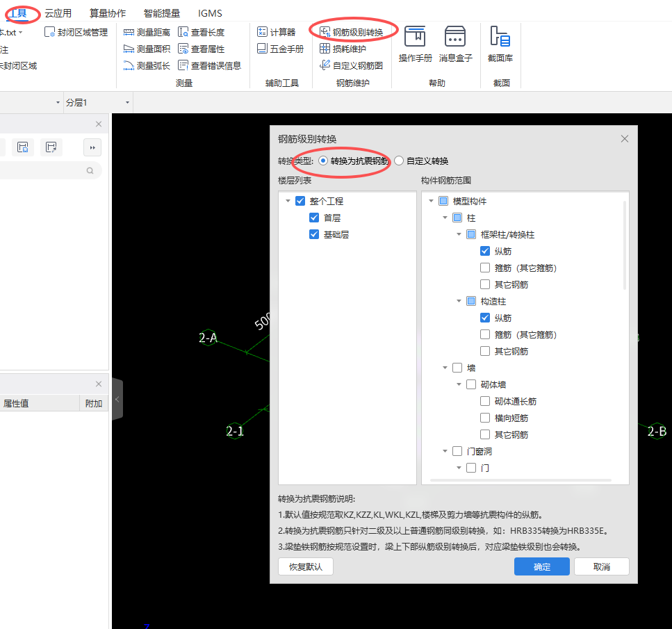Switch to the 云应用 ribbon tab
This screenshot has height=629, width=672.
[x=58, y=13]
